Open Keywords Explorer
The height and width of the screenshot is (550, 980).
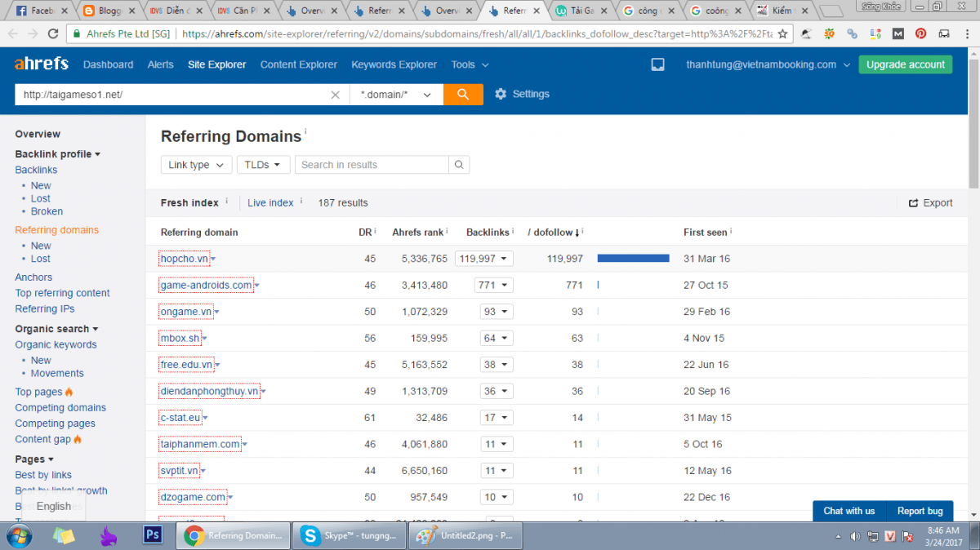tap(394, 64)
